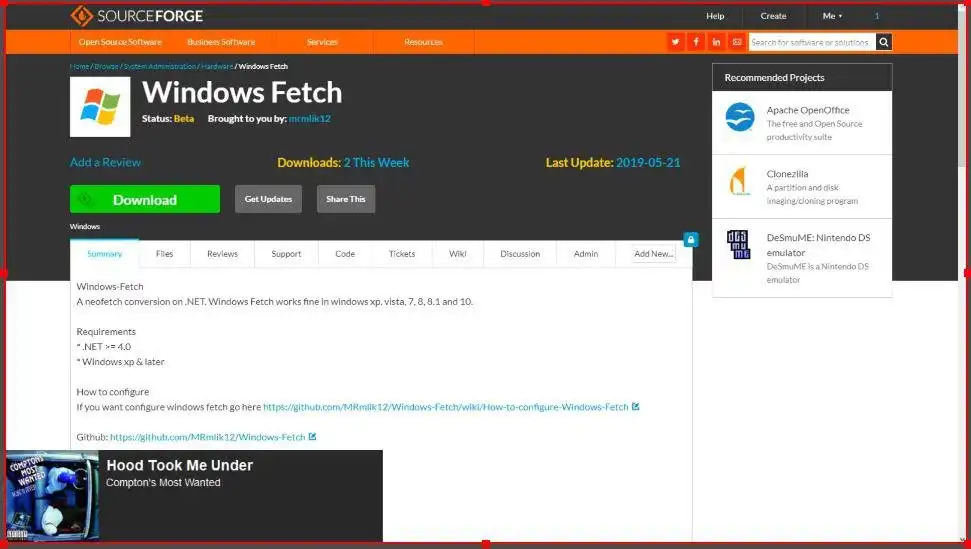This screenshot has height=549, width=971.
Task: Click the Facebook icon in orange bar
Action: point(695,42)
